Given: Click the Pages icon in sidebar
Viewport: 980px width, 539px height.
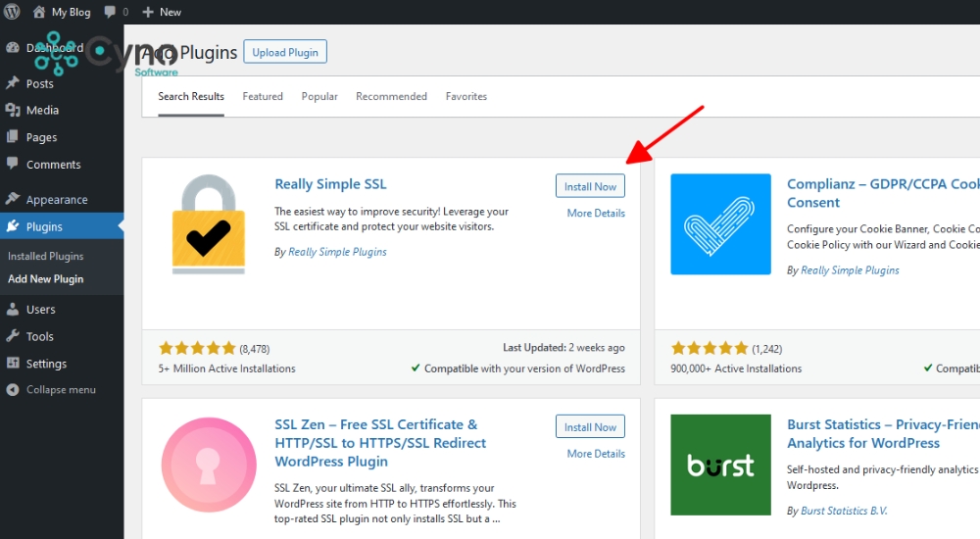Looking at the screenshot, I should (x=13, y=136).
